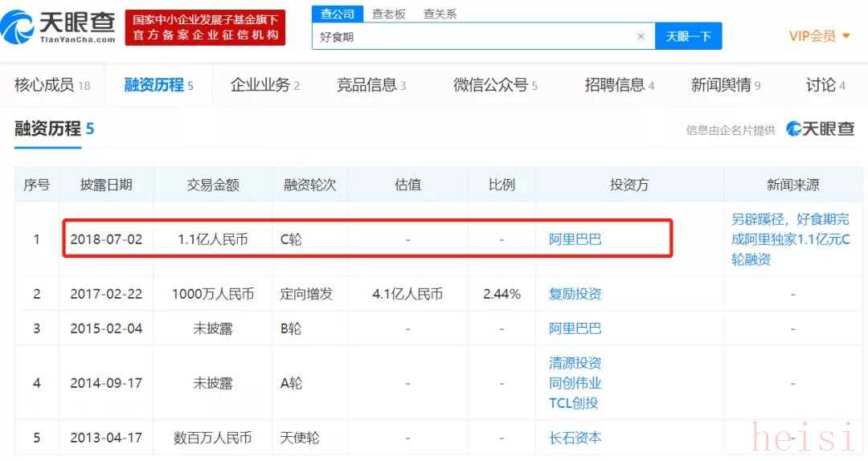Open the 讨论 section tab
The image size is (868, 461).
825,84
